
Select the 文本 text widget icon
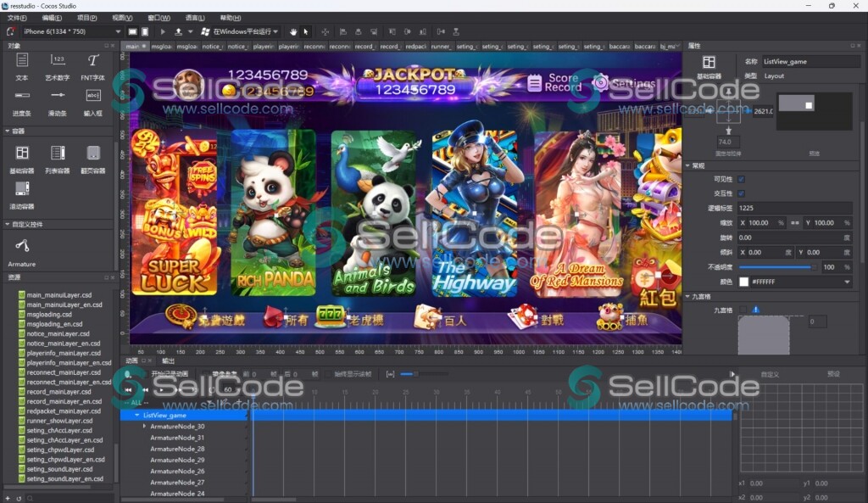tap(22, 60)
